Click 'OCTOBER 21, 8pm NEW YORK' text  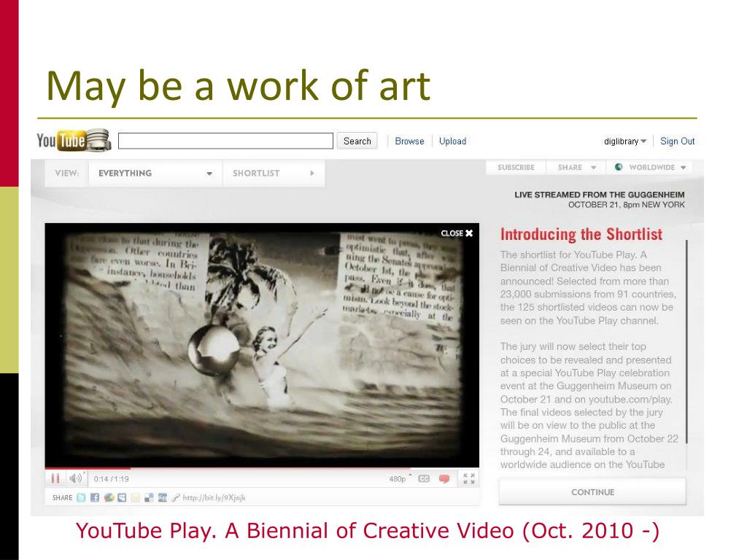pyautogui.click(x=626, y=205)
